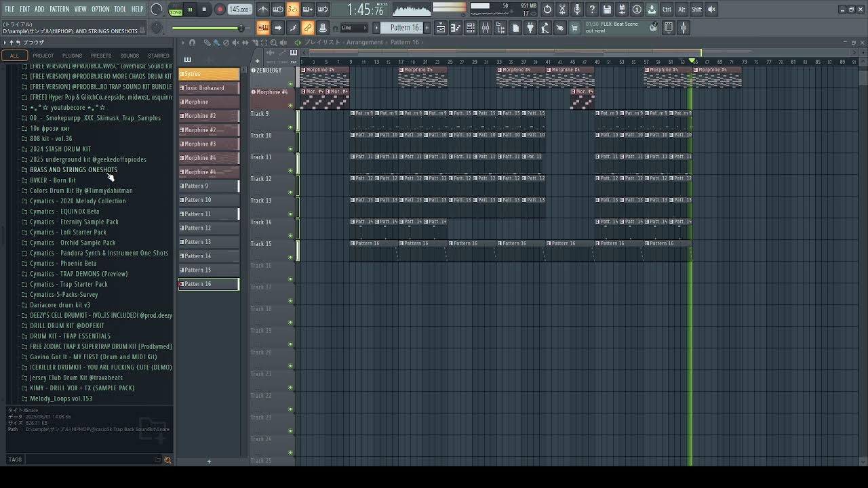The width and height of the screenshot is (868, 488).
Task: Click the master volume knob
Action: point(157,9)
